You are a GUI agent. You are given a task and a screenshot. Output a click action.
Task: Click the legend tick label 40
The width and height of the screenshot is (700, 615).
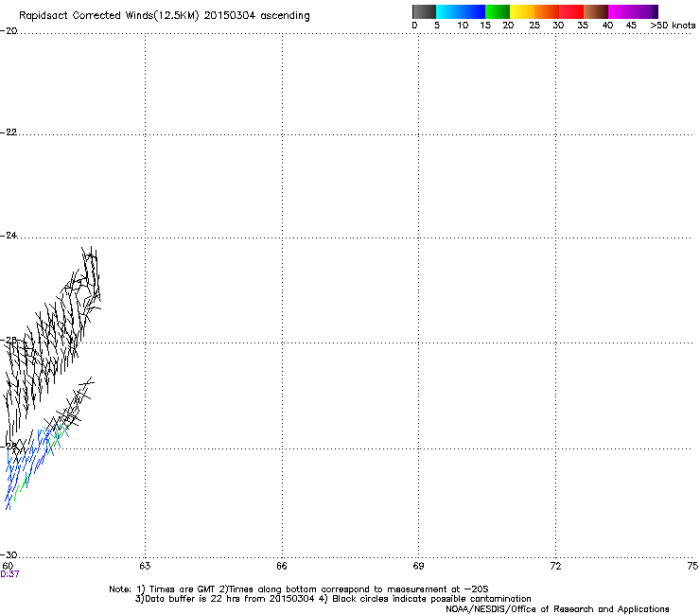[607, 26]
